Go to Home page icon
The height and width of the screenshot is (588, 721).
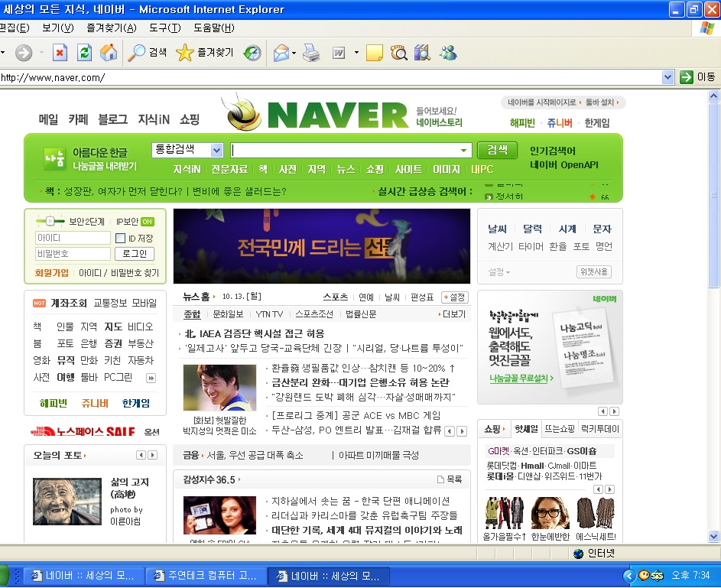(109, 53)
